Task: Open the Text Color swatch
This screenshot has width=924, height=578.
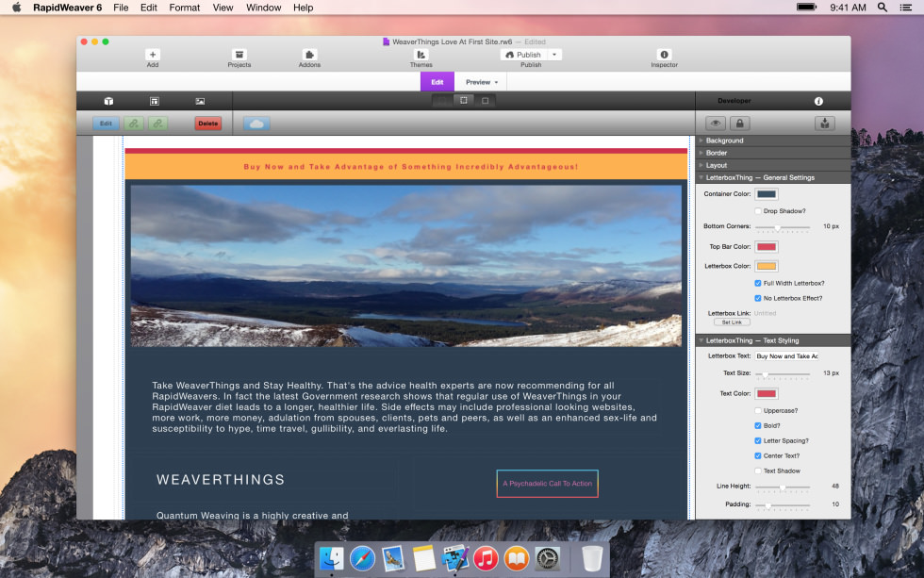Action: pos(766,393)
